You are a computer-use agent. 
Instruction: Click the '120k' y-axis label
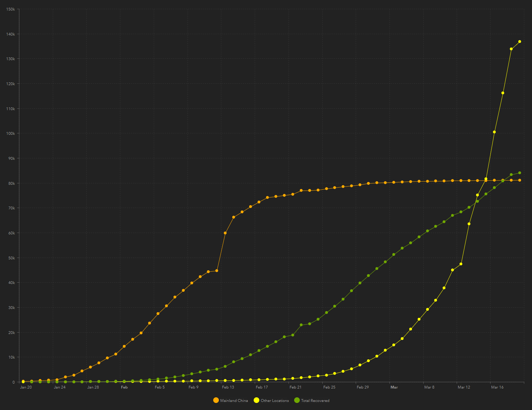[11, 84]
